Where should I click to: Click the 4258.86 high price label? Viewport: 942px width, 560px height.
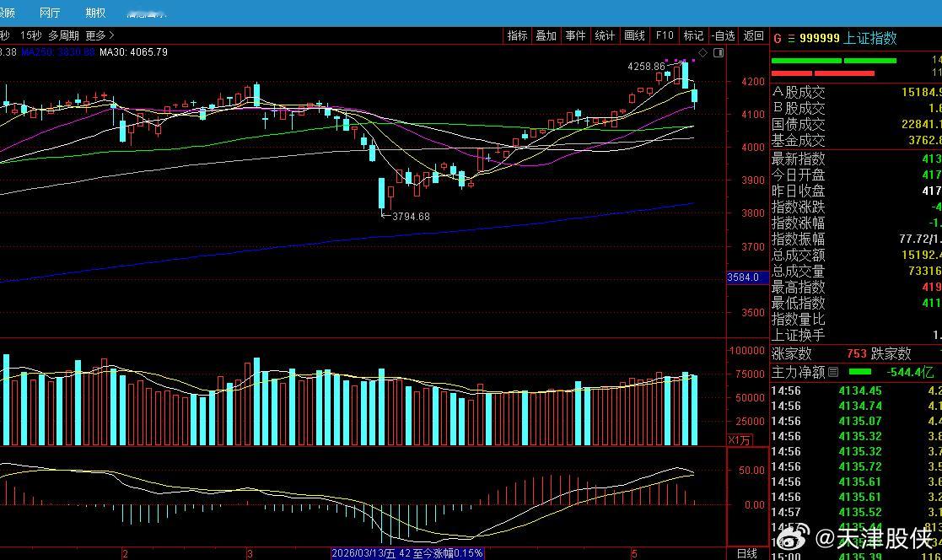pyautogui.click(x=647, y=67)
